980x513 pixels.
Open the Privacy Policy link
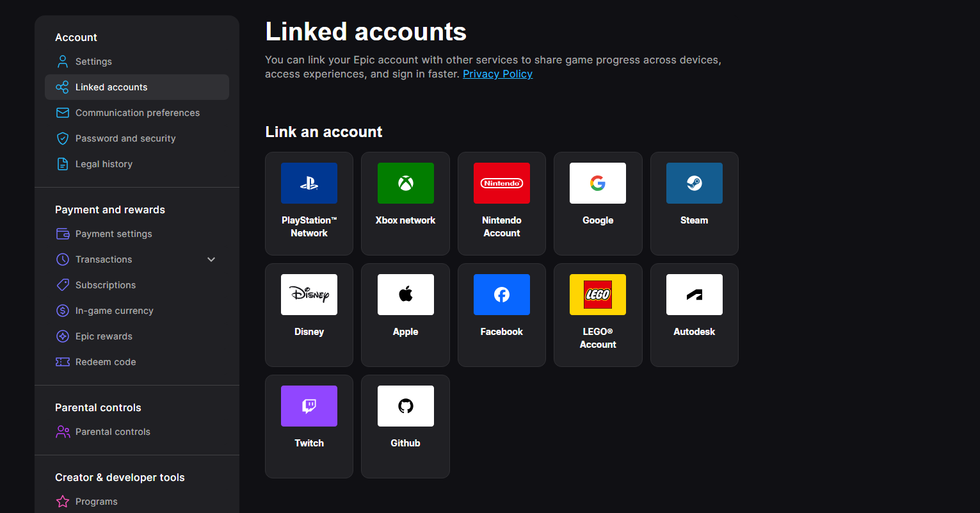pyautogui.click(x=497, y=74)
